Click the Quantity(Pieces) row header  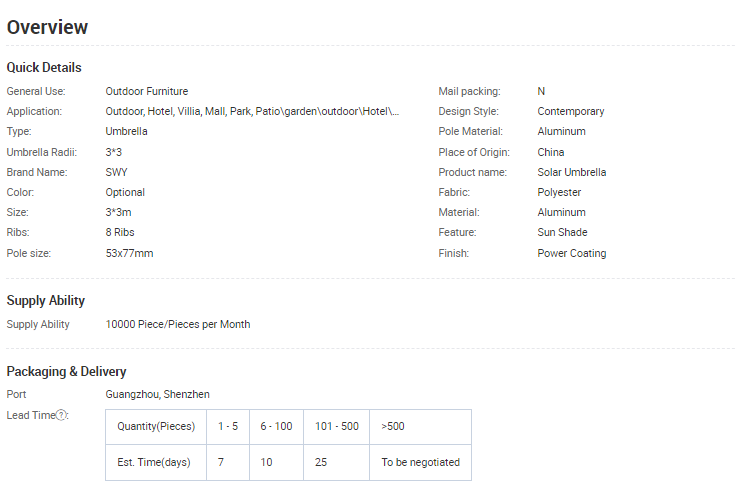click(155, 426)
